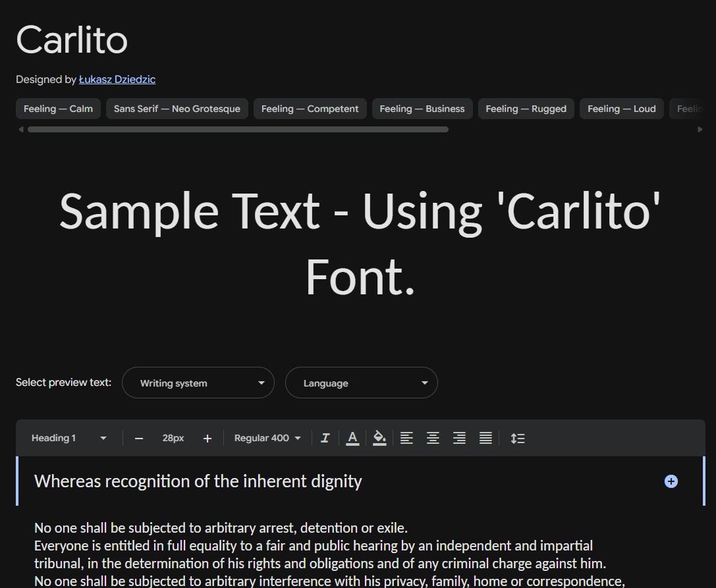Click paragraph line 'No one shall be subjected to arbitrary arrest'
Screen dimensions: 716x588
[x=221, y=528]
